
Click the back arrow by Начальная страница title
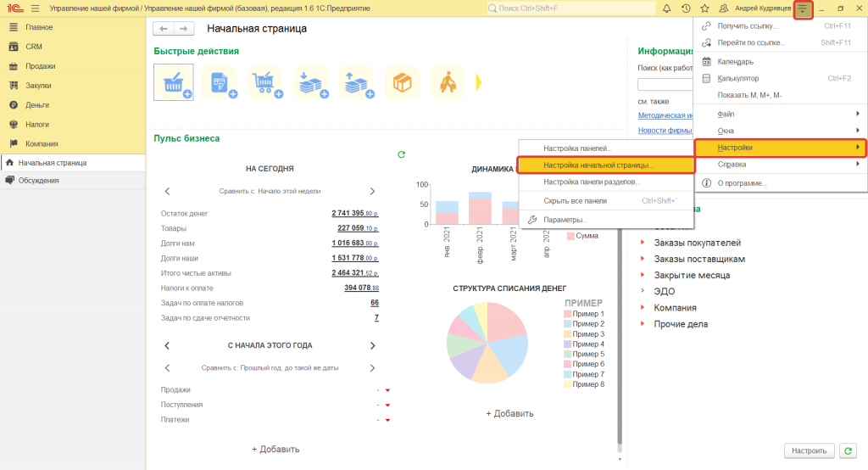[164, 29]
